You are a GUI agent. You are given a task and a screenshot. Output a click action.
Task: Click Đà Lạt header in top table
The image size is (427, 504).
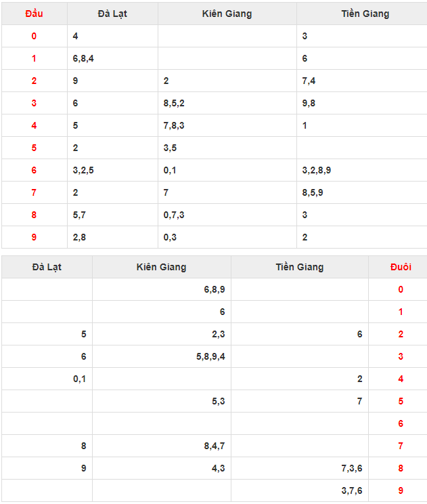click(112, 14)
